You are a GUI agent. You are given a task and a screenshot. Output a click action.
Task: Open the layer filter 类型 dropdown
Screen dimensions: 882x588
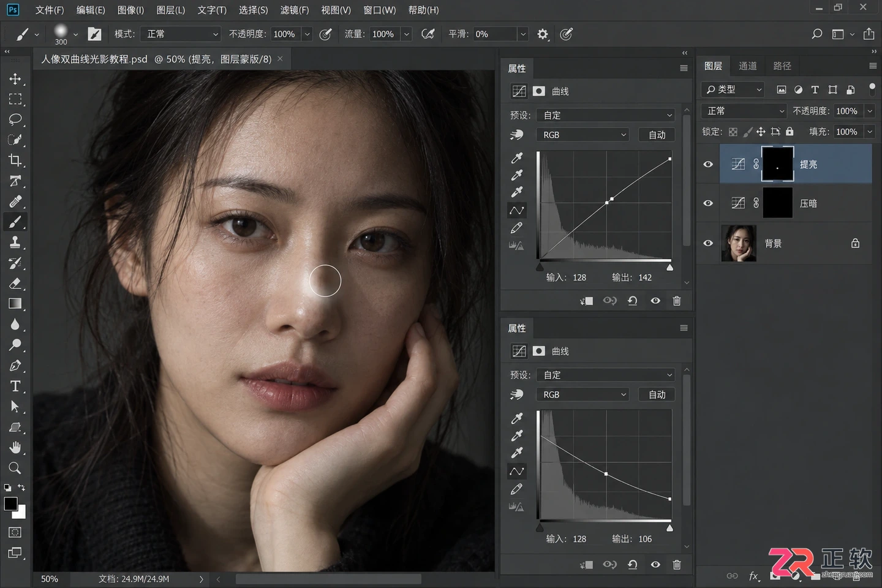733,89
